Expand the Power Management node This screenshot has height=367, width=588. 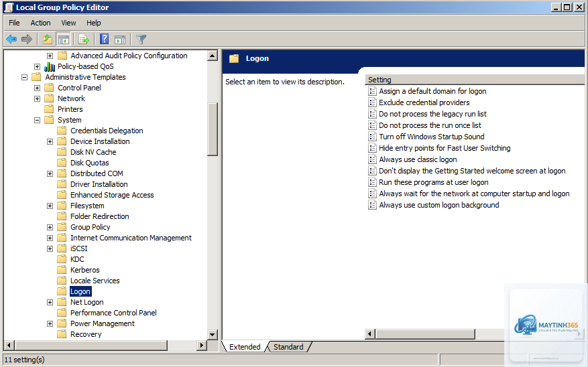[x=50, y=324]
